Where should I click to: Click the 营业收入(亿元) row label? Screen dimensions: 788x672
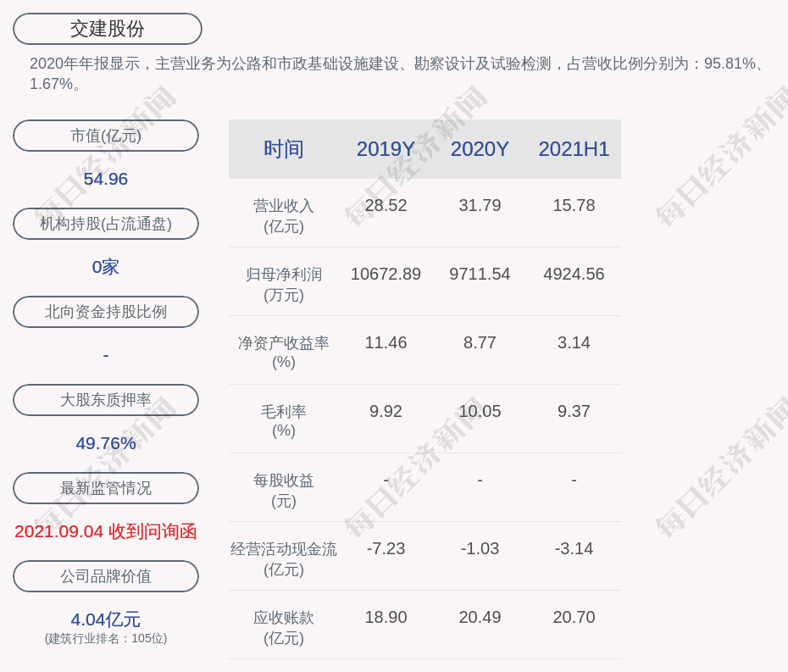[284, 215]
